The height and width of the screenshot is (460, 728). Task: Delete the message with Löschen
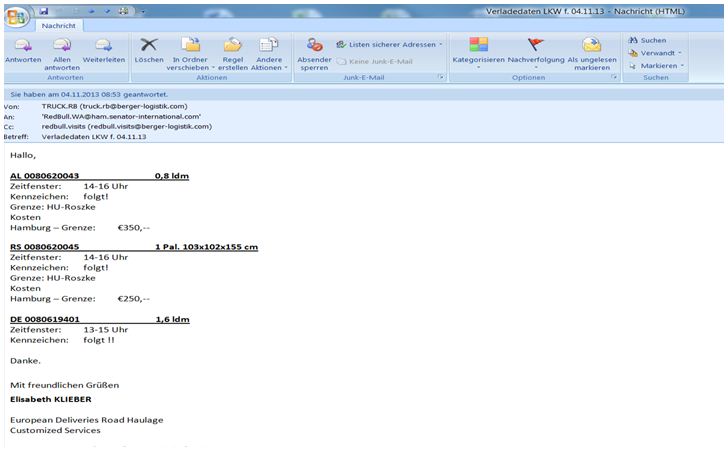click(x=149, y=51)
